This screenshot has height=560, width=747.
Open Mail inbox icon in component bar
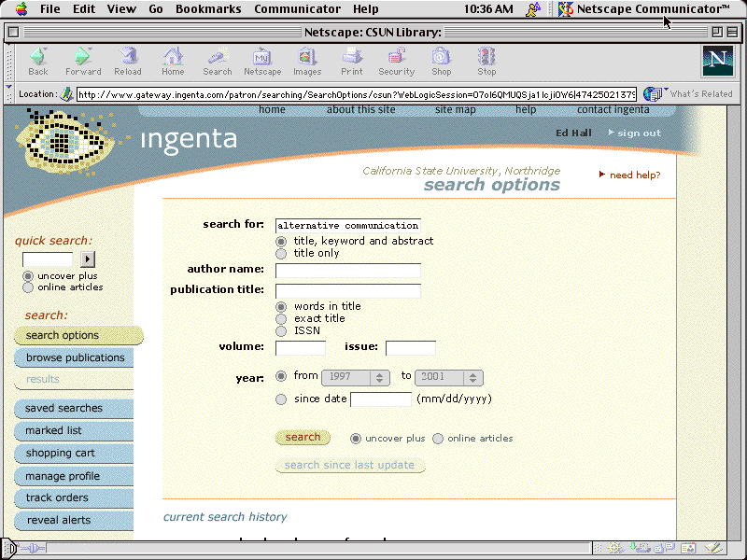(639, 549)
